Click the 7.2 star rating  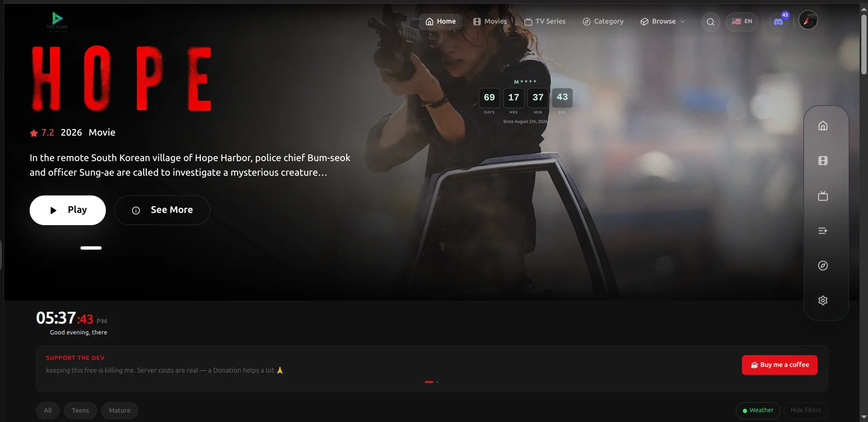(x=42, y=133)
